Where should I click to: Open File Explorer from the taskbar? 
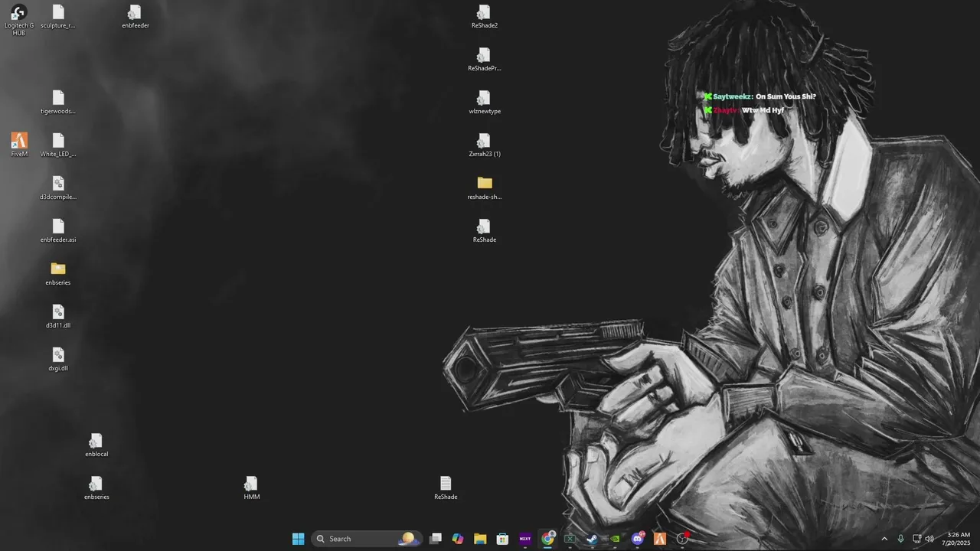480,539
